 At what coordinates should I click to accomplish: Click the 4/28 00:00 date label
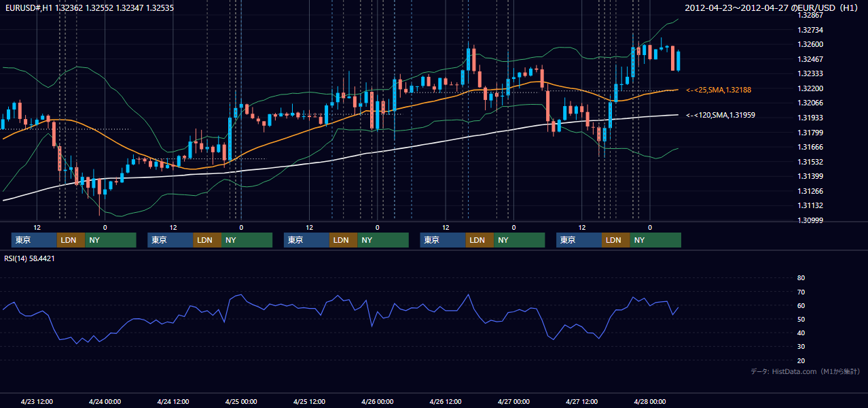click(649, 401)
